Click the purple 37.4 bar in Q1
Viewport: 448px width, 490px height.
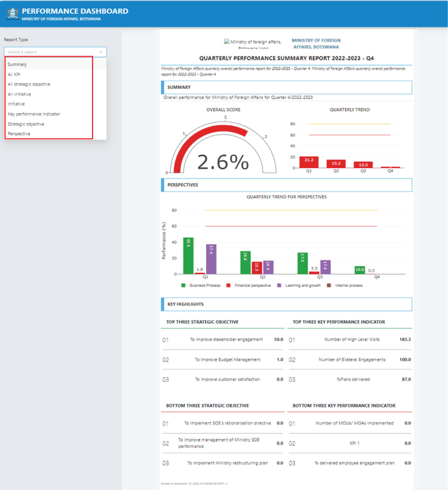211,259
